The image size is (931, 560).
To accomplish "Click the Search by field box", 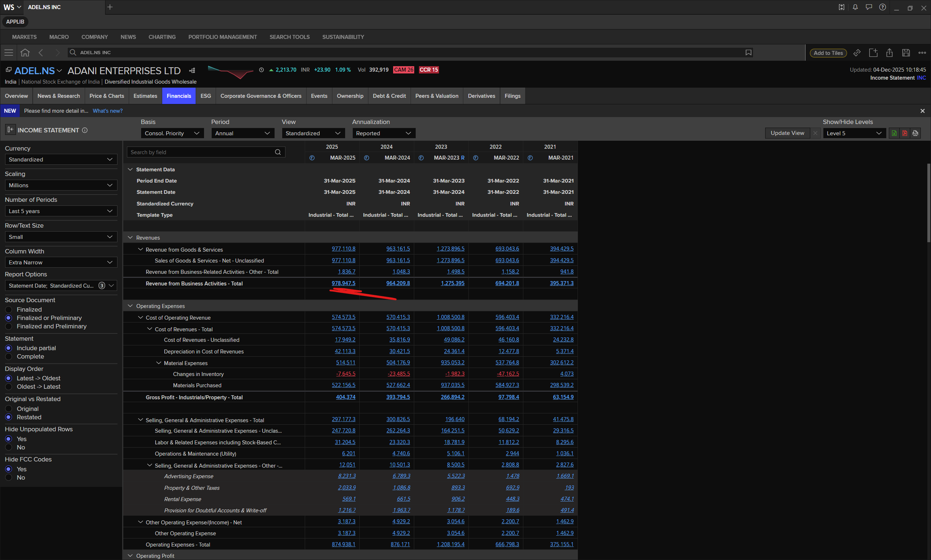I will (202, 152).
